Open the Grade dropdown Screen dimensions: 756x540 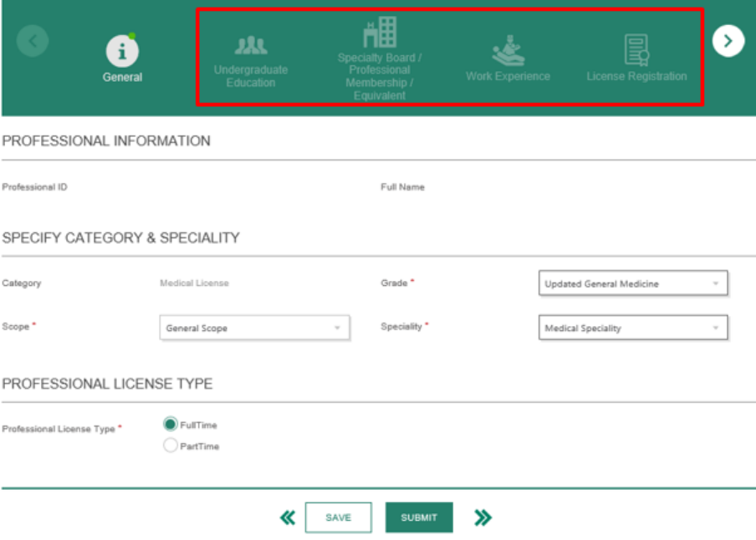click(x=633, y=283)
